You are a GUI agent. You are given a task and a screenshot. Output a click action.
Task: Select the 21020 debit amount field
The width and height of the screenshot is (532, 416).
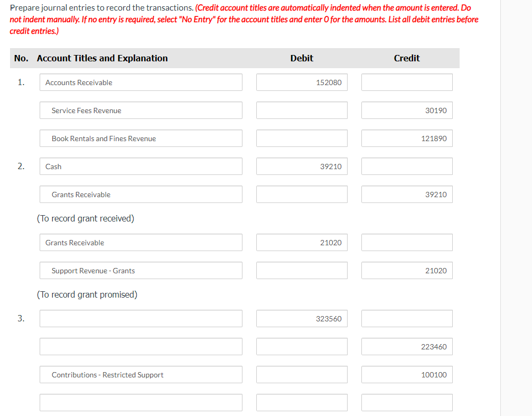301,242
